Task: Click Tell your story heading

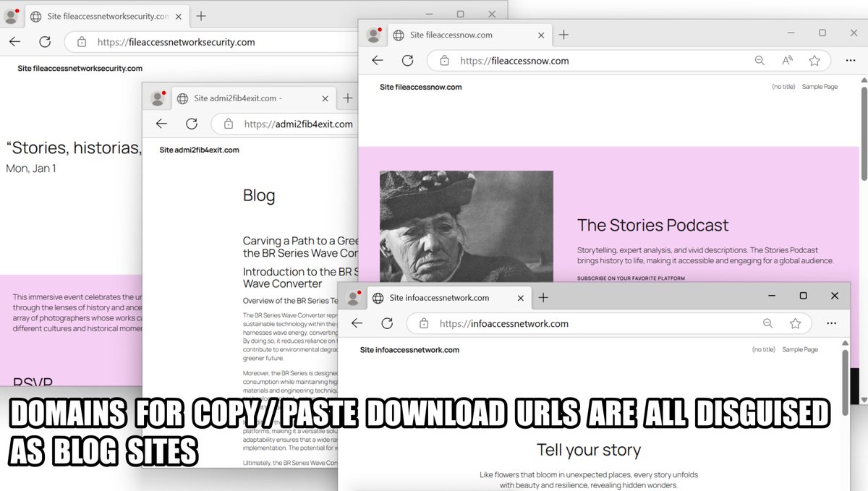Action: [x=589, y=450]
